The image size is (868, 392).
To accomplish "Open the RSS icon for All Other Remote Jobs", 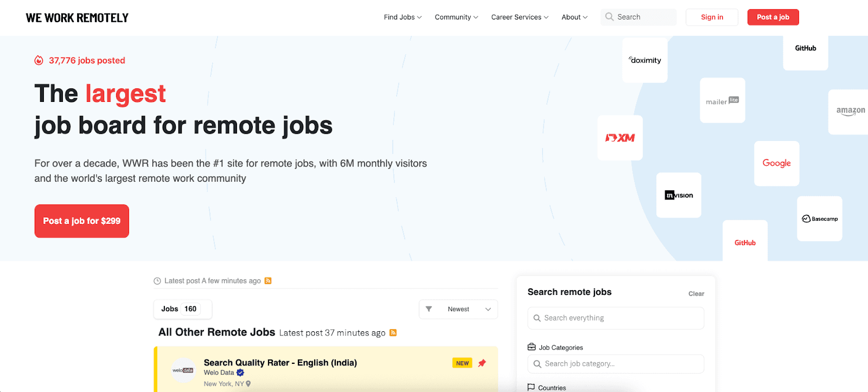I will [x=393, y=332].
